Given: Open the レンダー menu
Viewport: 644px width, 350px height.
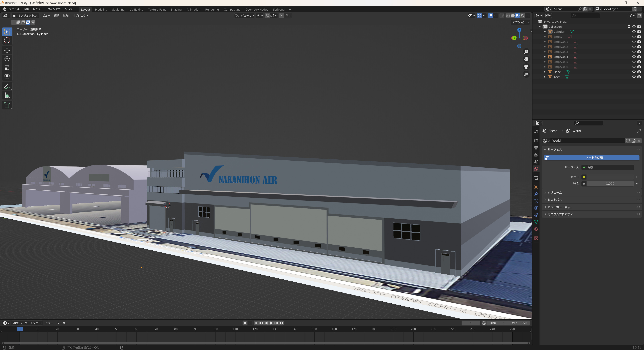Looking at the screenshot, I should pos(38,9).
